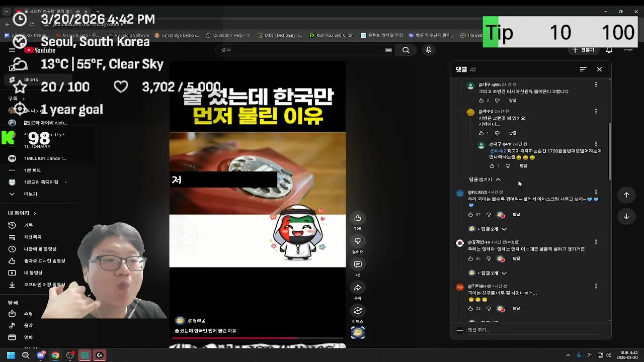Image resolution: width=644 pixels, height=362 pixels.
Task: Like the Short with 725 likes
Action: tap(358, 218)
